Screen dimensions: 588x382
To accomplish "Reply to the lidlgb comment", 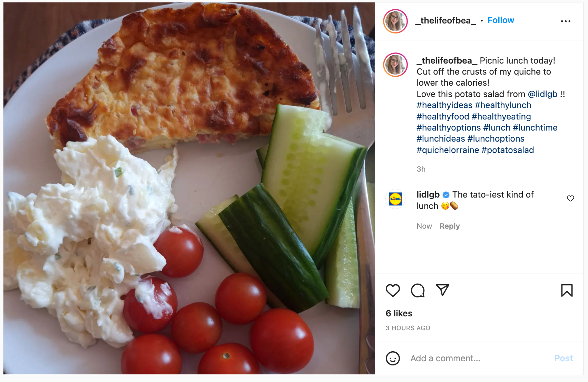I will (450, 226).
